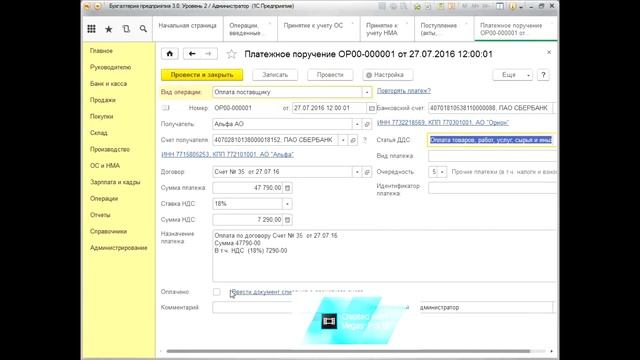Click the Комментарий input field
The width and height of the screenshot is (640, 360).
click(x=252, y=307)
